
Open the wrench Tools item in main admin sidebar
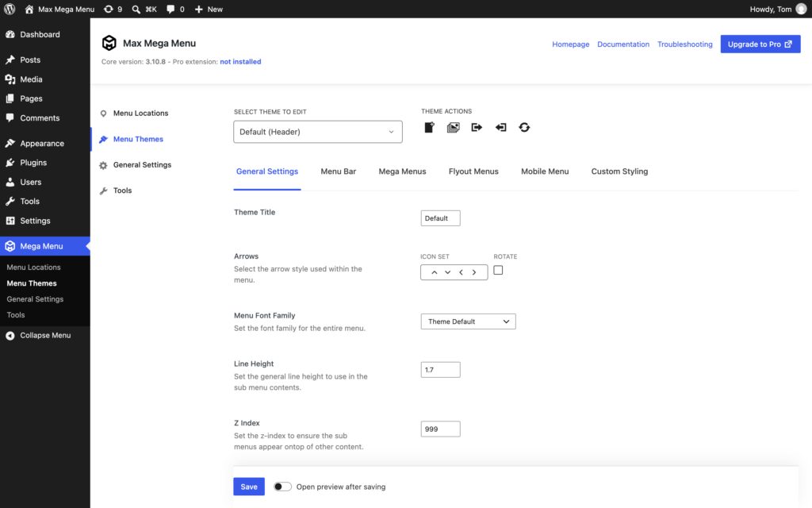click(x=29, y=201)
